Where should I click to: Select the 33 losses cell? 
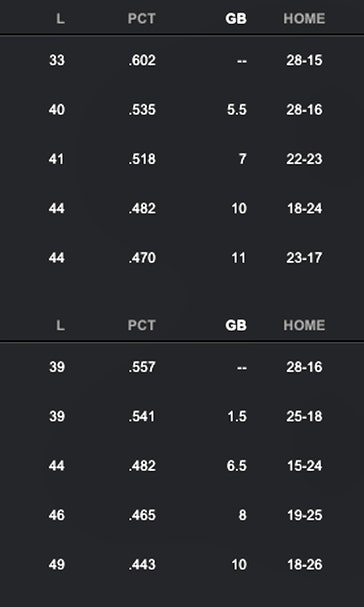pos(57,60)
